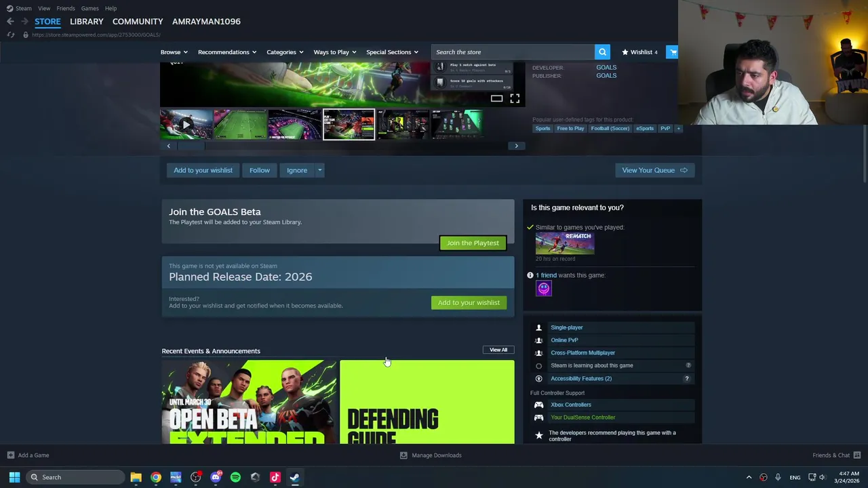Click the DualSense controller gamepad icon
868x488 pixels.
click(538, 418)
